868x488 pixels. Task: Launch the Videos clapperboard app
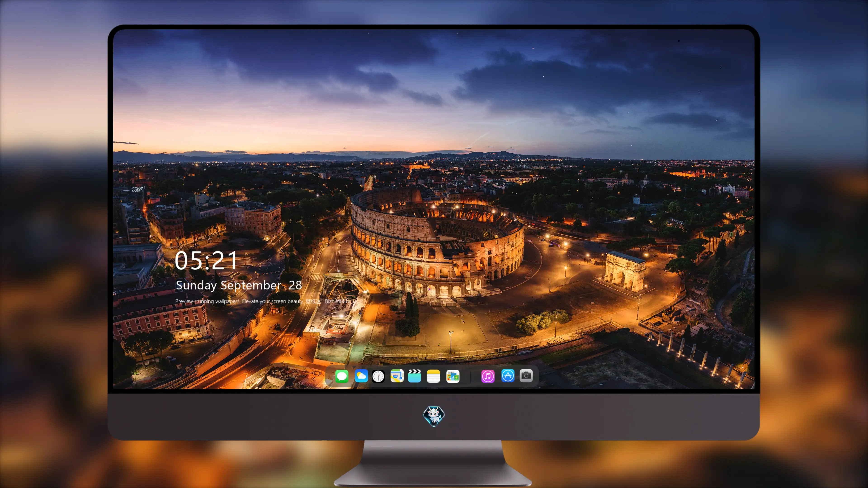click(415, 376)
